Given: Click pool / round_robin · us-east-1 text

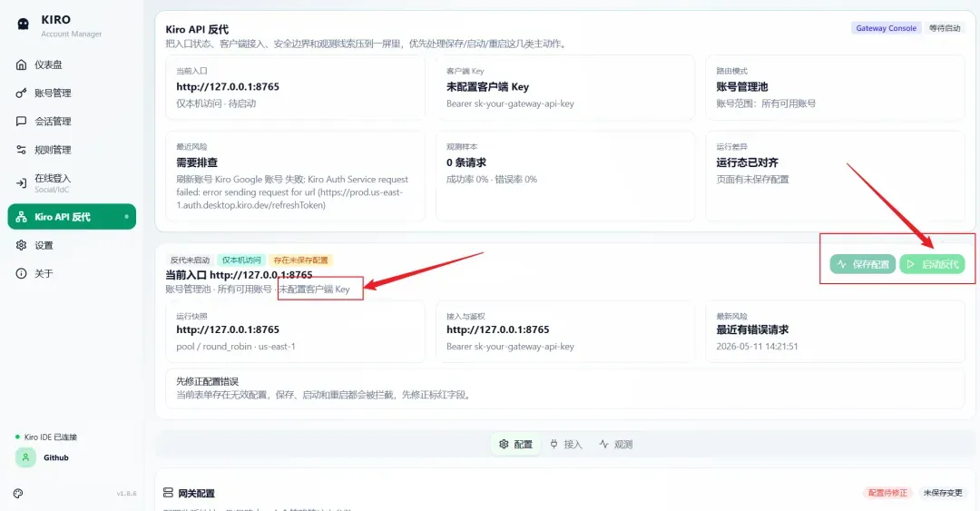Looking at the screenshot, I should (236, 347).
